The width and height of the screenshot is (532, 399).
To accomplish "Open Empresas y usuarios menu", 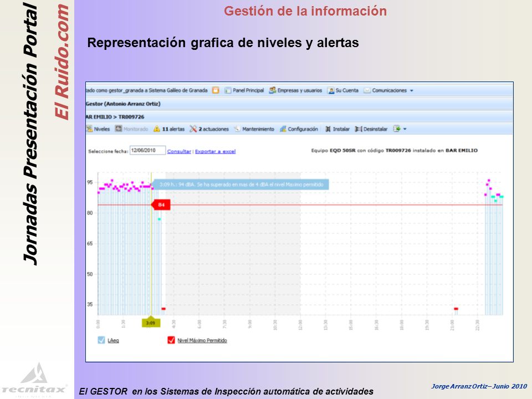I will (x=300, y=90).
